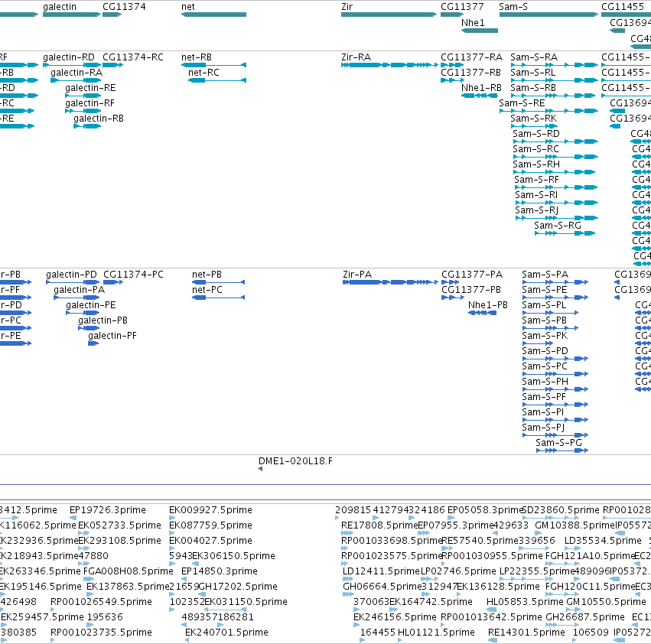Select protein Sam-S-PL

click(551, 313)
